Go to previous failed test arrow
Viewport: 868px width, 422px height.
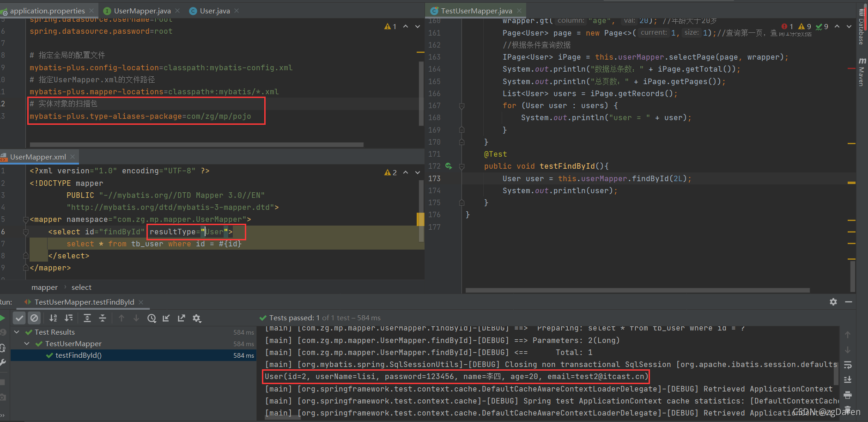pyautogui.click(x=121, y=318)
